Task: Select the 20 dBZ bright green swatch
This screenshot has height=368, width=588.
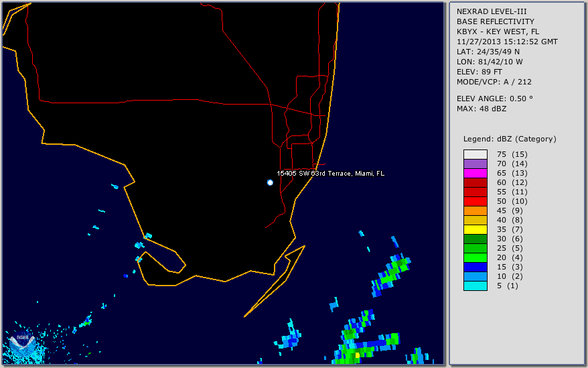Action: (475, 257)
